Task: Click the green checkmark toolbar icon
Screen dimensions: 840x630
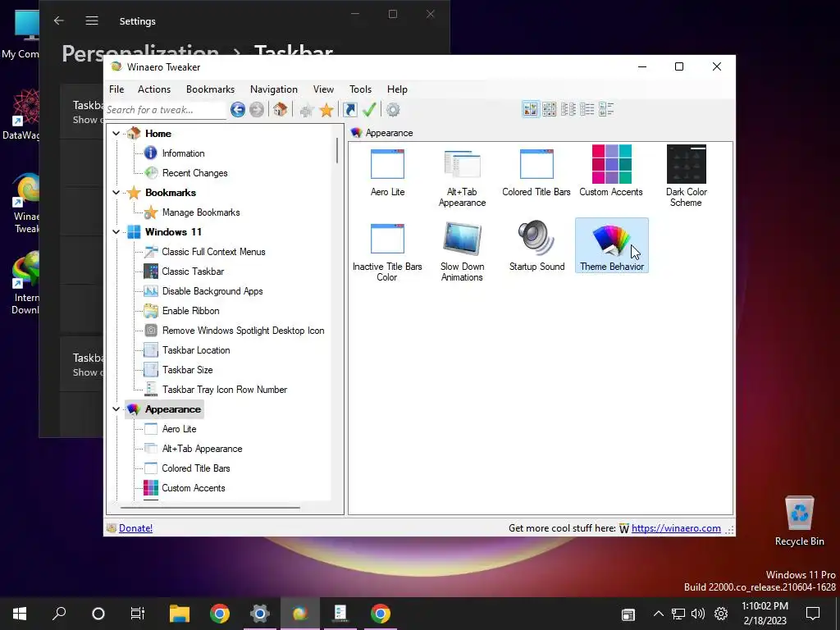Action: point(369,110)
